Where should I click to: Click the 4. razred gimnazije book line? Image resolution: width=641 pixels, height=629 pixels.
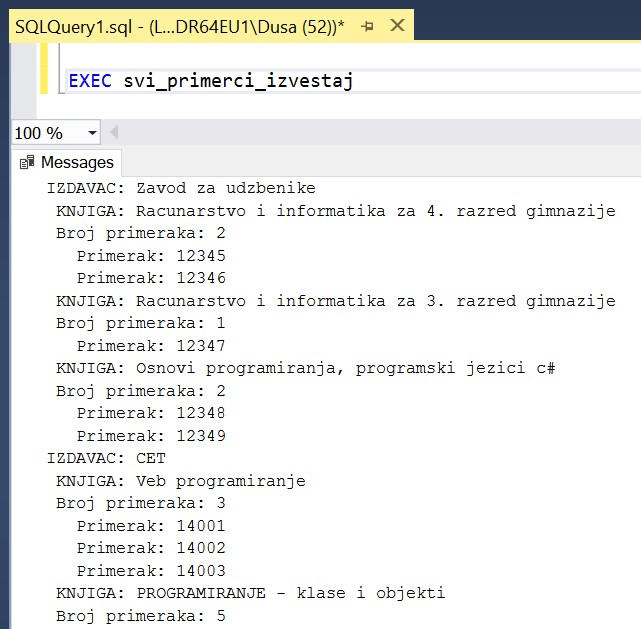[x=335, y=211]
